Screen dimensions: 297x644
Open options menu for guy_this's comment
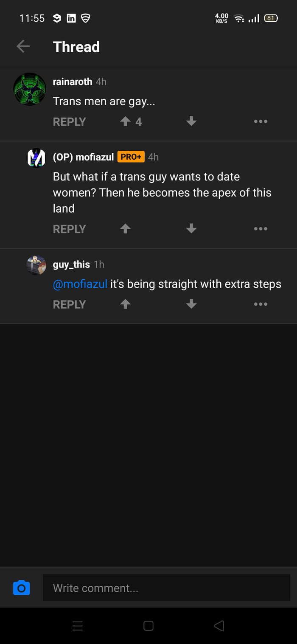click(x=260, y=304)
